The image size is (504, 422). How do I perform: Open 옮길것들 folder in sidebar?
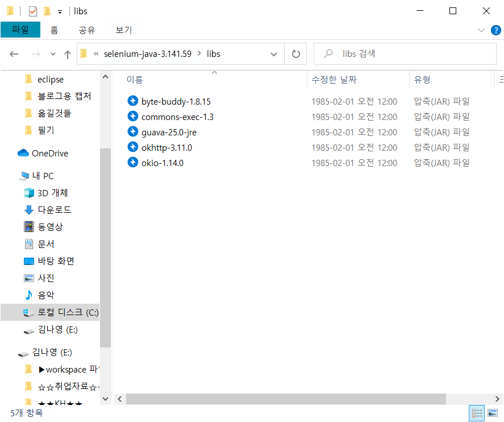(48, 113)
